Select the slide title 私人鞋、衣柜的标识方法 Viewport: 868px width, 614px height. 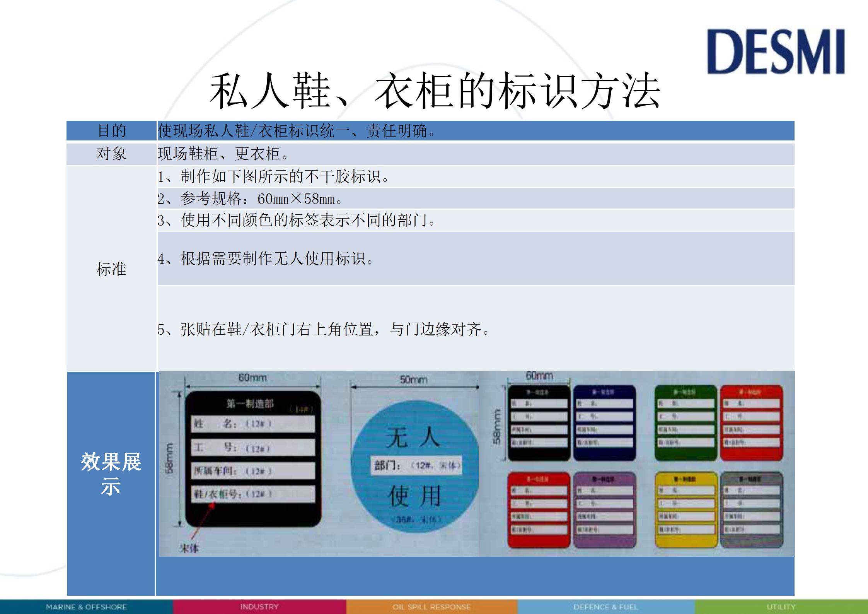[x=435, y=91]
